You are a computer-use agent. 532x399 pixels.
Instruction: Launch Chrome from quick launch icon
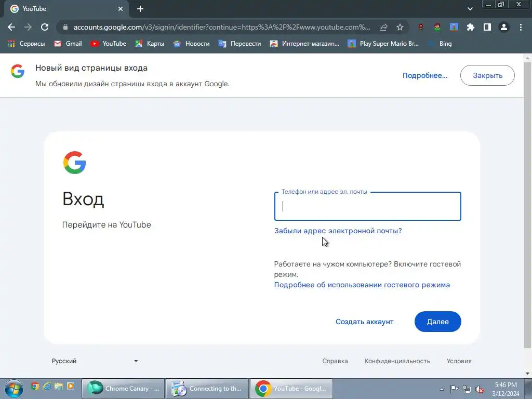pyautogui.click(x=35, y=386)
